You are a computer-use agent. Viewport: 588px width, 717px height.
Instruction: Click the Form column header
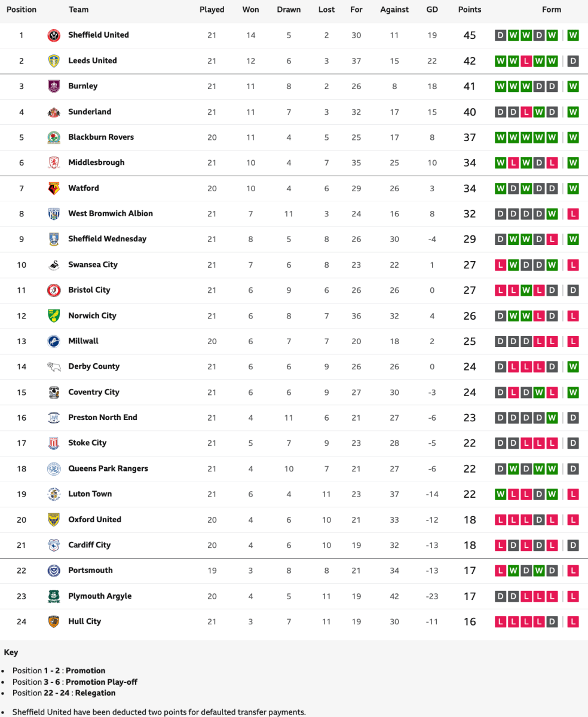point(552,10)
